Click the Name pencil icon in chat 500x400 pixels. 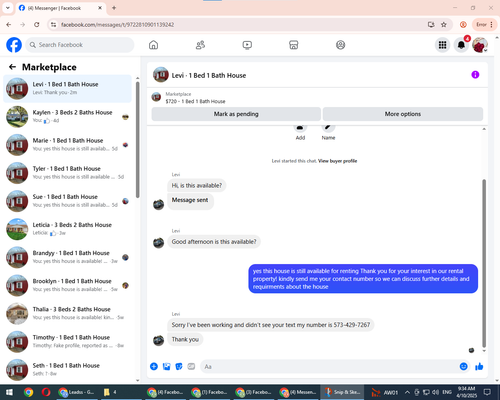click(x=328, y=128)
